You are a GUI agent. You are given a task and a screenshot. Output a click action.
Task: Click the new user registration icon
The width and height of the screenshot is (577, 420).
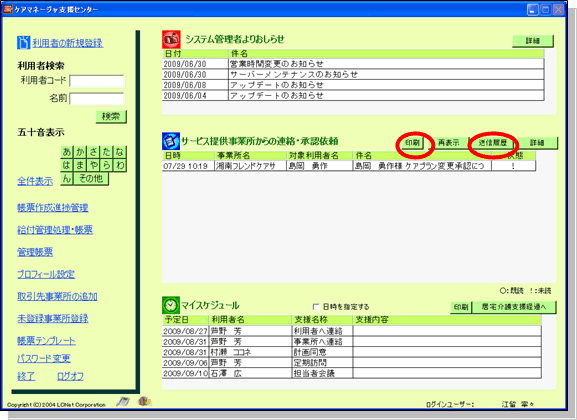(23, 42)
